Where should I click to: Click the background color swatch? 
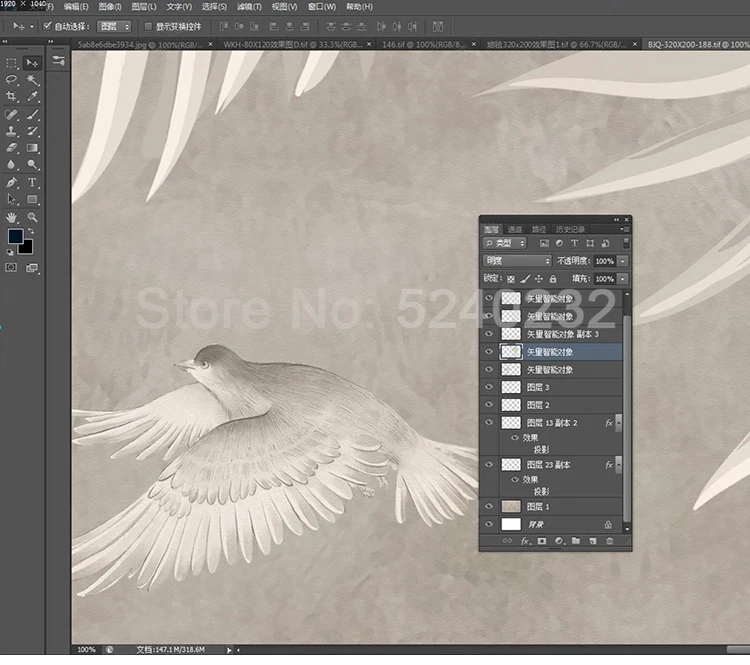27,249
